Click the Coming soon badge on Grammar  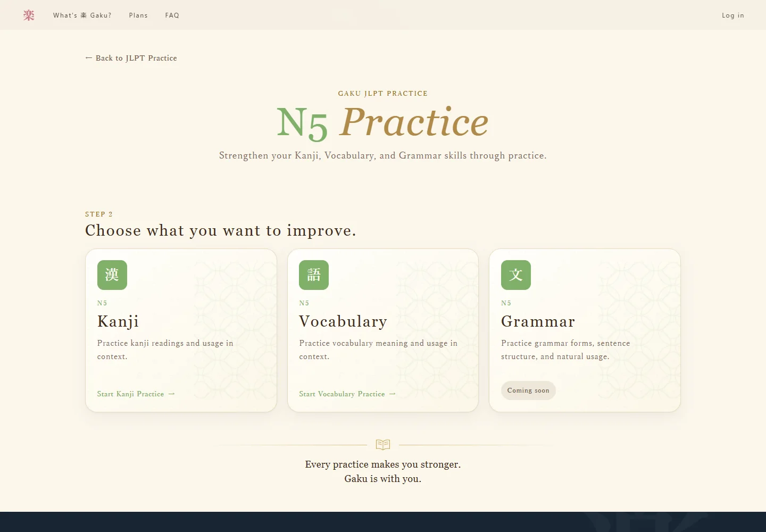528,390
